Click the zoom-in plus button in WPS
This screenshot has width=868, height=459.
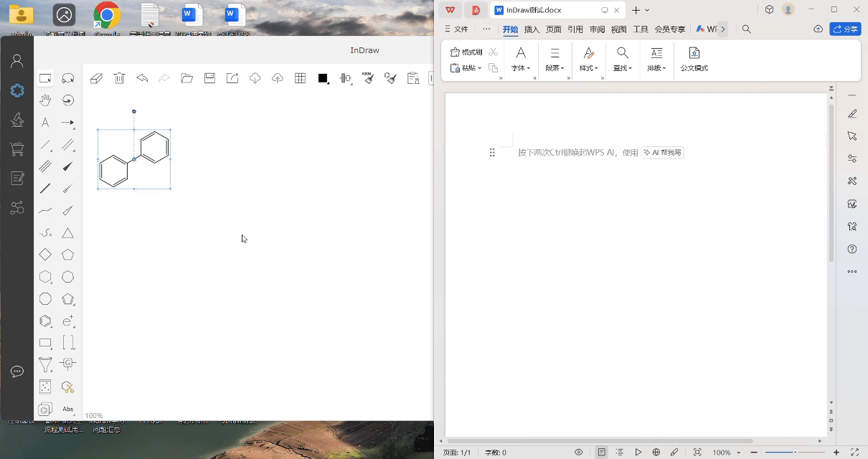tap(836, 453)
